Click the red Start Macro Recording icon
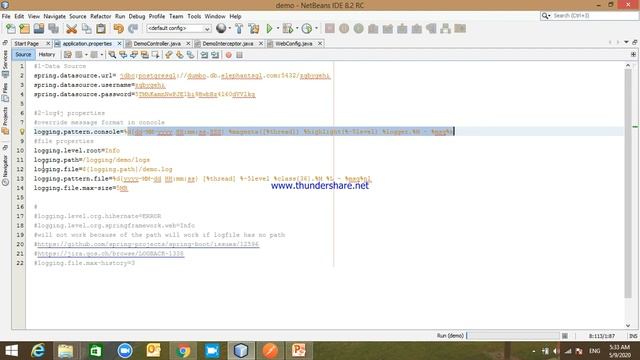The width and height of the screenshot is (640, 360). pos(229,55)
